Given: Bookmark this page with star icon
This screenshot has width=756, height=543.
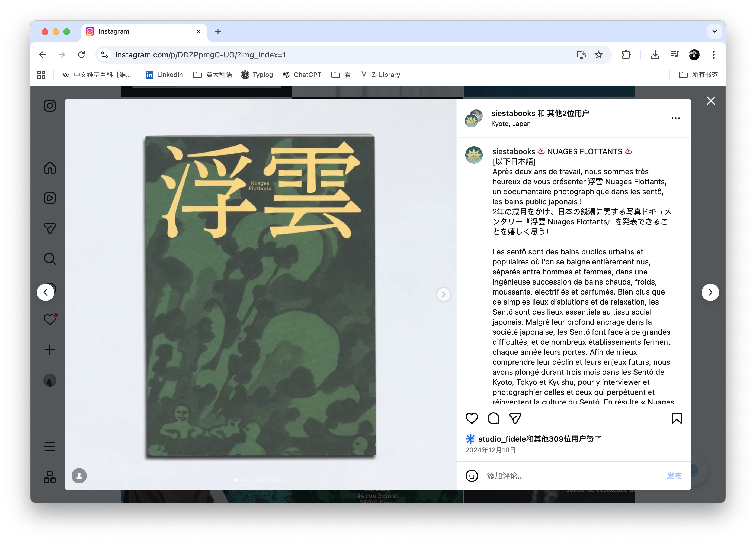Looking at the screenshot, I should coord(599,55).
